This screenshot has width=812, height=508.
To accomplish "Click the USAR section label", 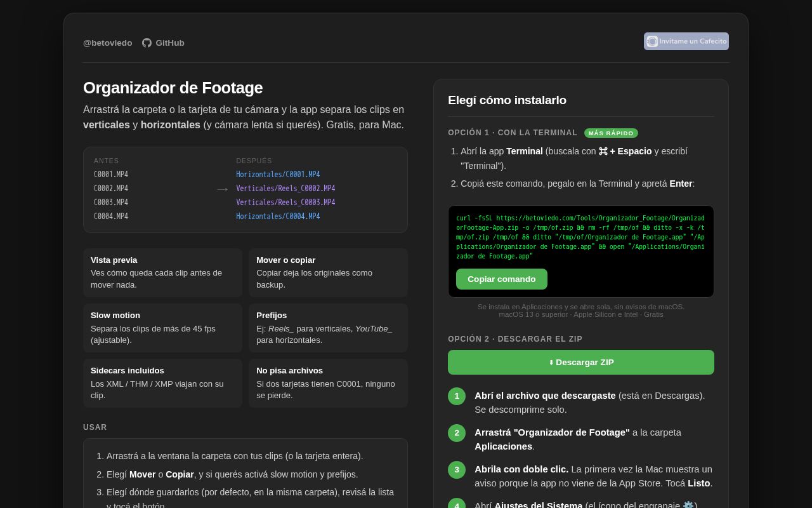I will click(95, 427).
